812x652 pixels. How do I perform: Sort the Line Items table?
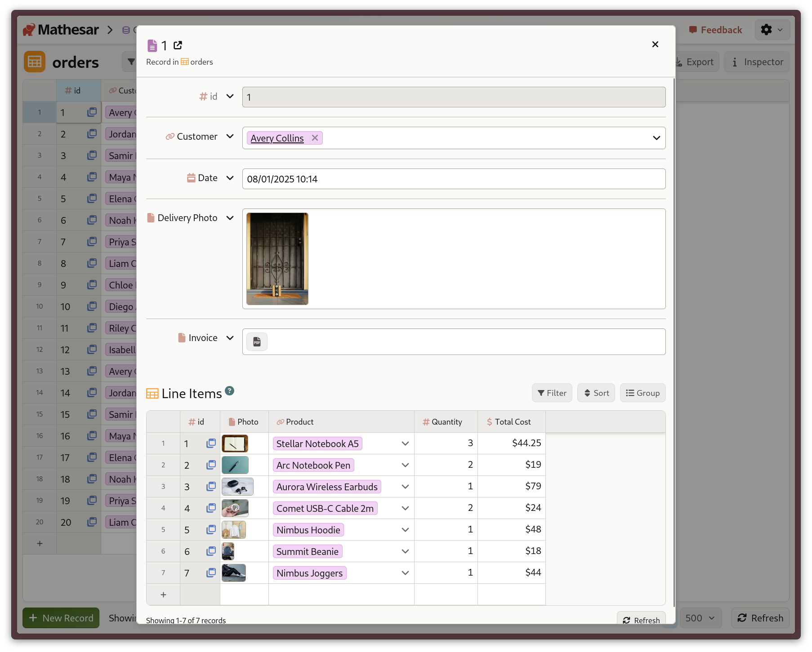(x=596, y=393)
